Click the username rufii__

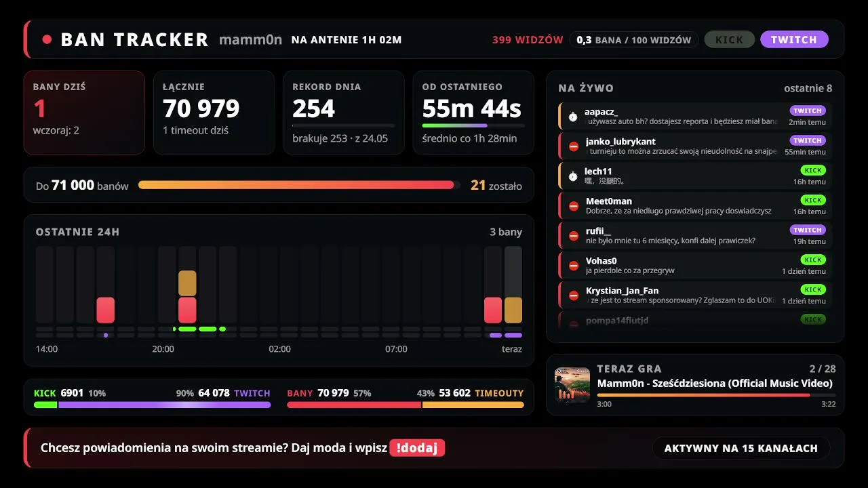click(598, 231)
